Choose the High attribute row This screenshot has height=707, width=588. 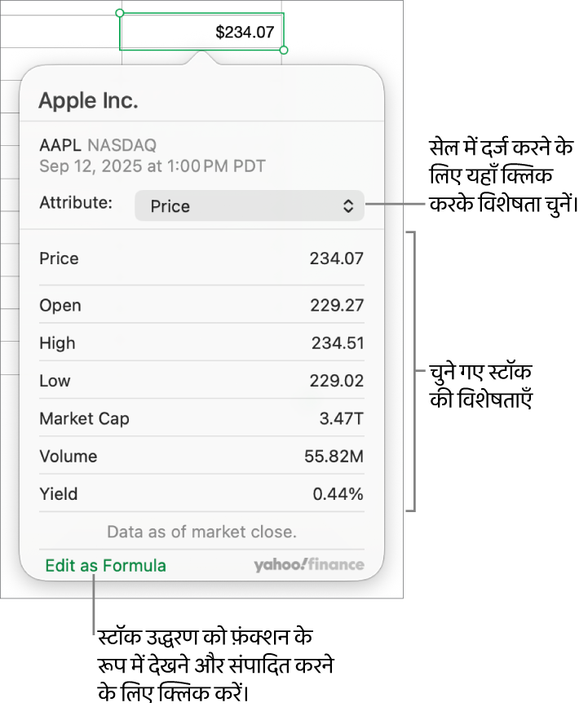(201, 343)
